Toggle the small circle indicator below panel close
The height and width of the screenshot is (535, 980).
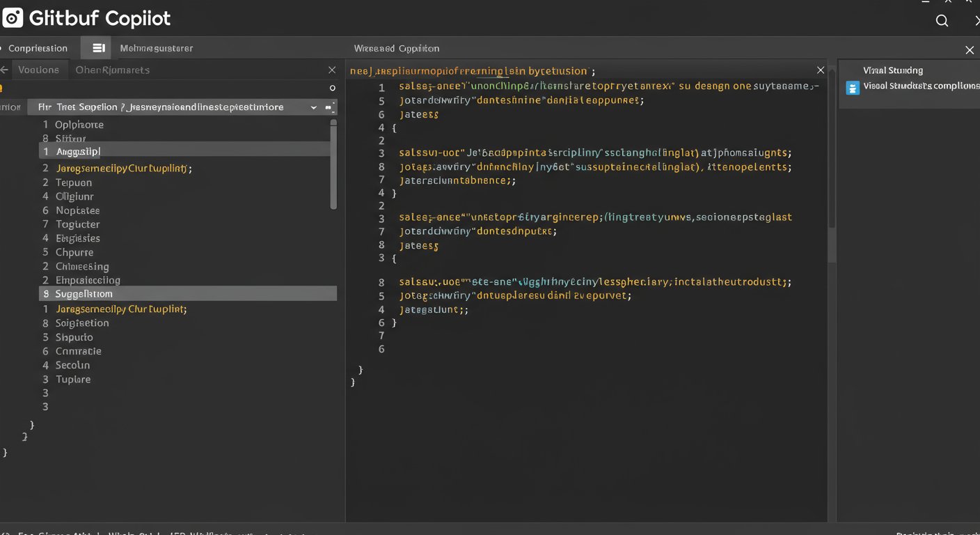tap(332, 88)
